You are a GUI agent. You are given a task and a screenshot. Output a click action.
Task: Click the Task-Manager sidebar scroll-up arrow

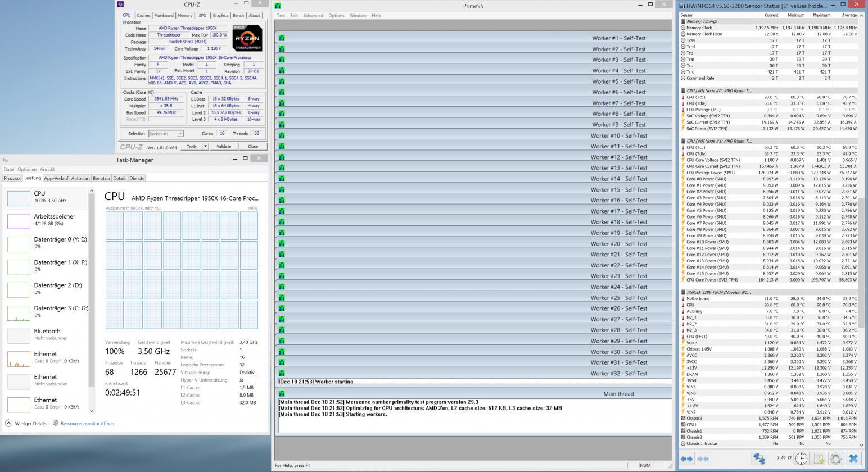pos(91,191)
